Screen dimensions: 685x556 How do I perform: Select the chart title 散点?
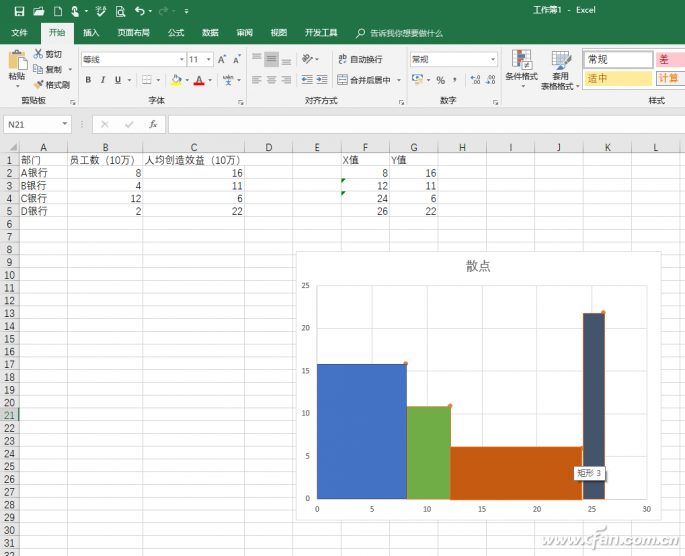478,266
